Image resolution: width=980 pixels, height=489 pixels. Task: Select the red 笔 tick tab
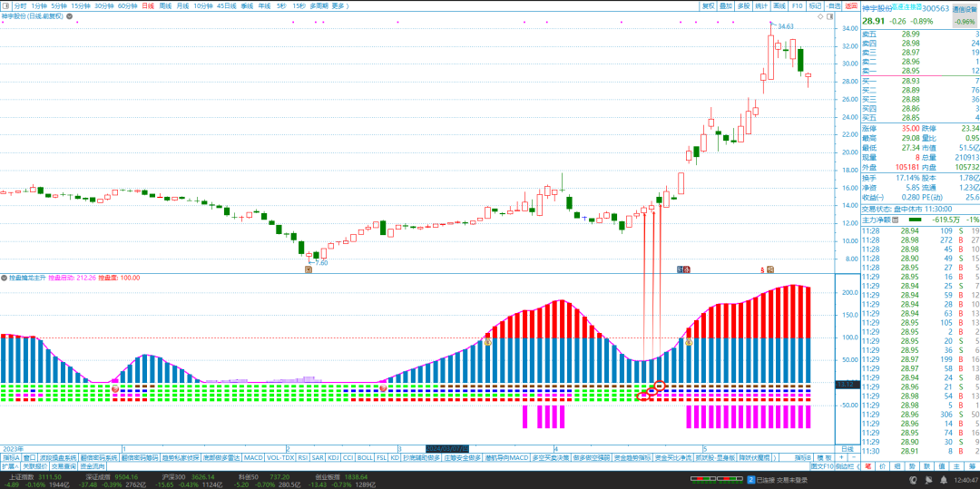point(868,466)
